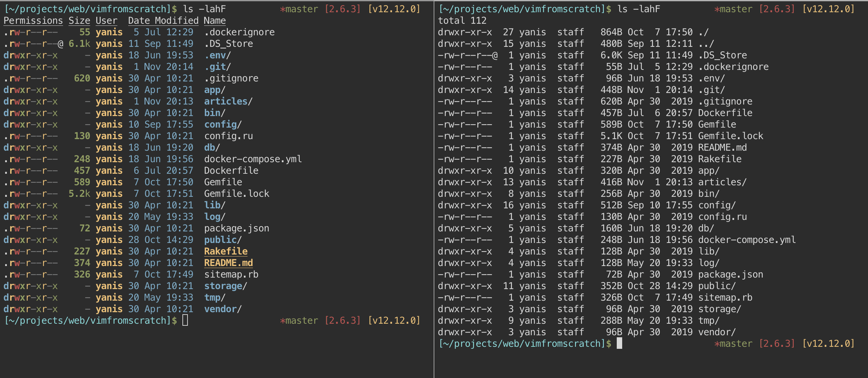Click the articles/ directory in left pane
868x378 pixels.
coord(228,101)
